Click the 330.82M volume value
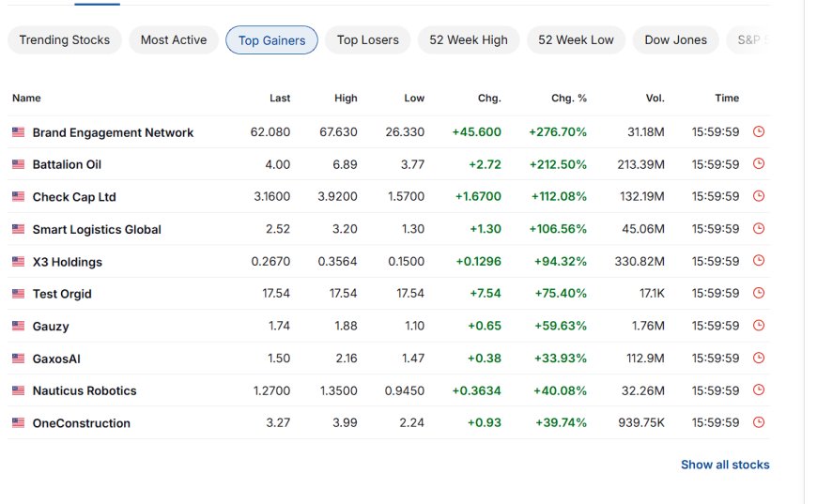 click(x=640, y=261)
